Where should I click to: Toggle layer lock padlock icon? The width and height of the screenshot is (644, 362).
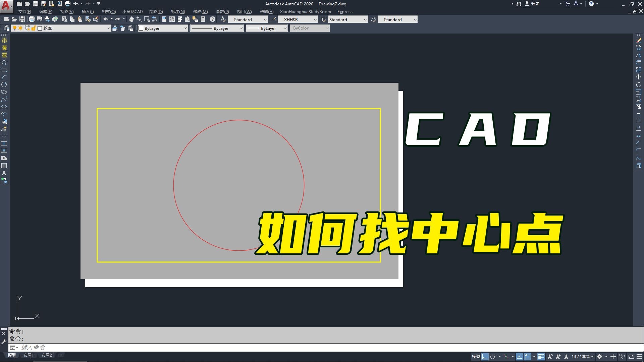coord(34,28)
